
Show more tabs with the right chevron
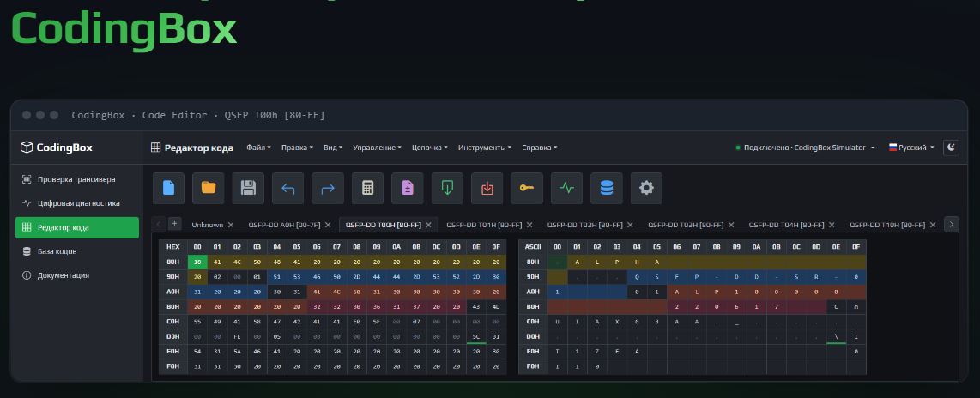pos(951,225)
